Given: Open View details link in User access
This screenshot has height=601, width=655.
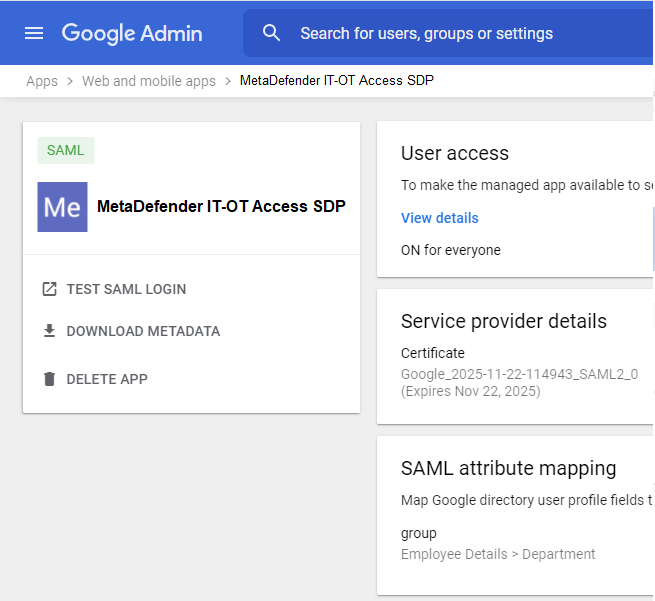Looking at the screenshot, I should (440, 218).
